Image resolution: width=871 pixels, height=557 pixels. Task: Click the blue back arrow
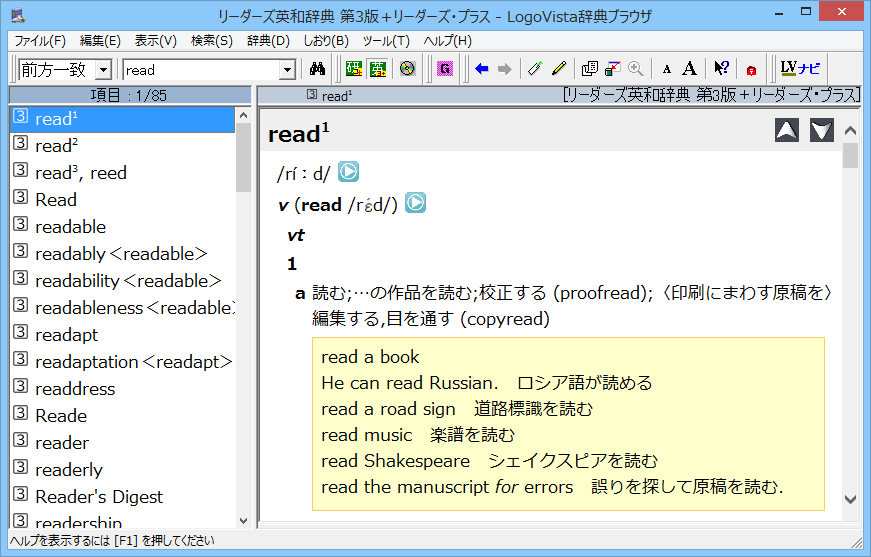coord(482,69)
